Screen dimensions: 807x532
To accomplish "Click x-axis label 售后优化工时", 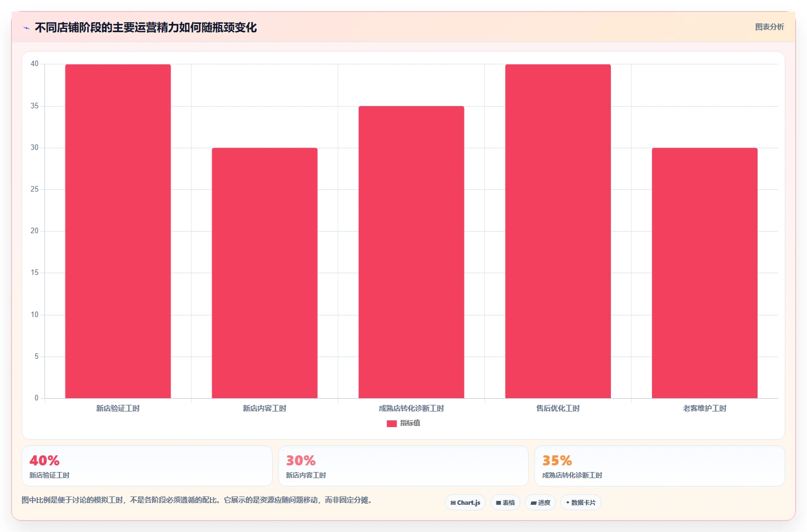I will coord(558,408).
